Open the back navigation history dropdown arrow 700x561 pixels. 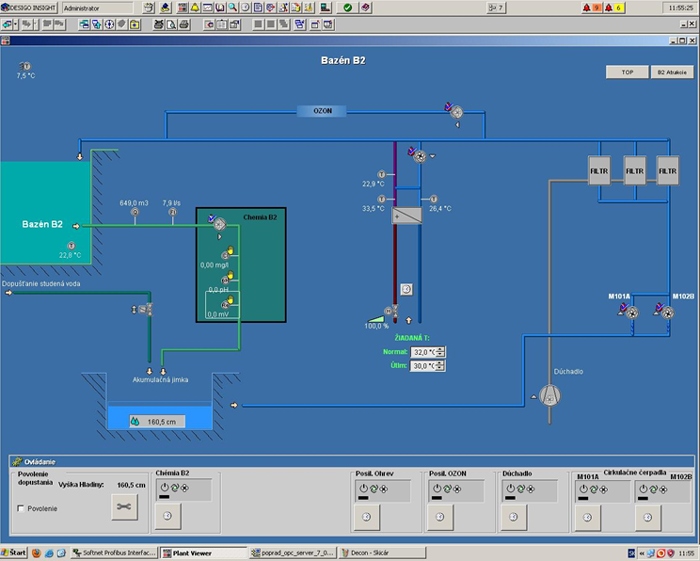pyautogui.click(x=16, y=25)
